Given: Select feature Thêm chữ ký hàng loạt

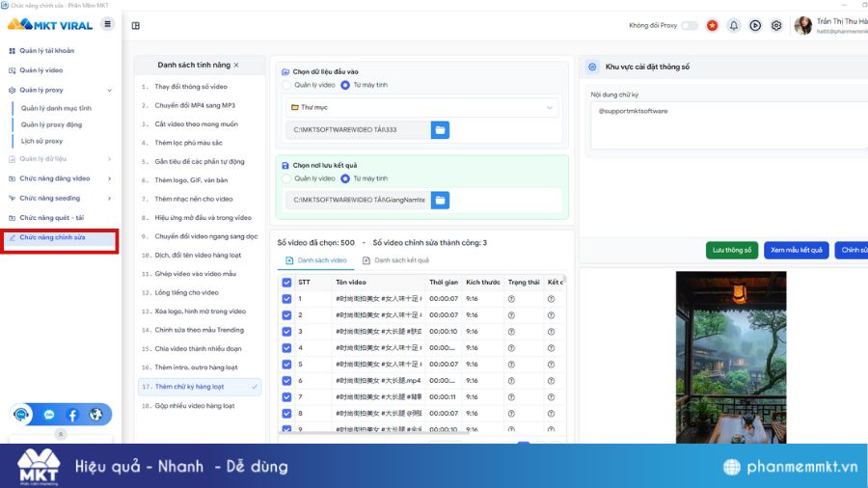Looking at the screenshot, I should pyautogui.click(x=200, y=387).
